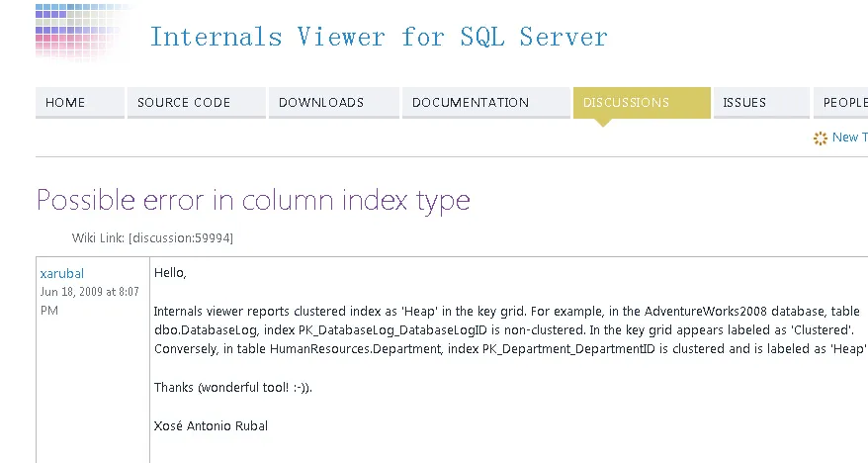868x463 pixels.
Task: Click the 'Thanks (wonderful tool! :-))' line
Action: pos(231,387)
